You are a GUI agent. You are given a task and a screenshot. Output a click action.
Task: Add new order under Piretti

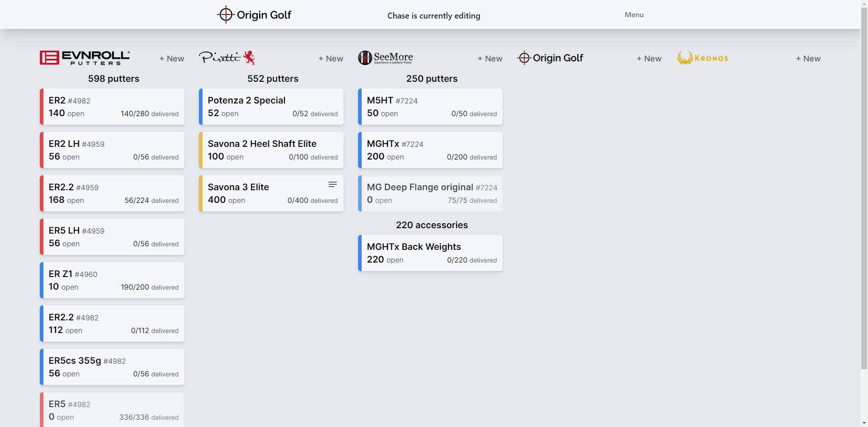331,59
